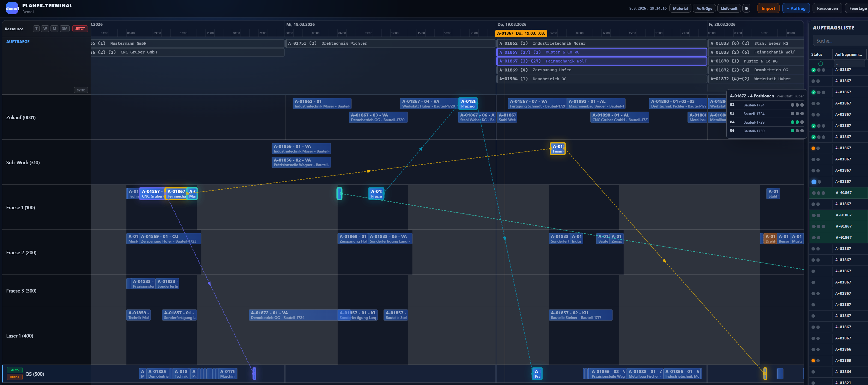Select the 3M three-month view icon
Image resolution: width=868 pixels, height=385 pixels.
click(x=64, y=29)
